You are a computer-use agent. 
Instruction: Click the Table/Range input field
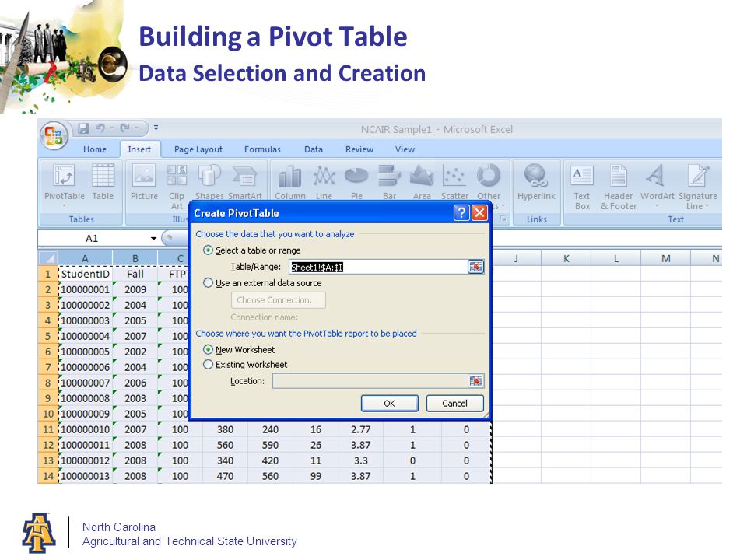click(378, 267)
